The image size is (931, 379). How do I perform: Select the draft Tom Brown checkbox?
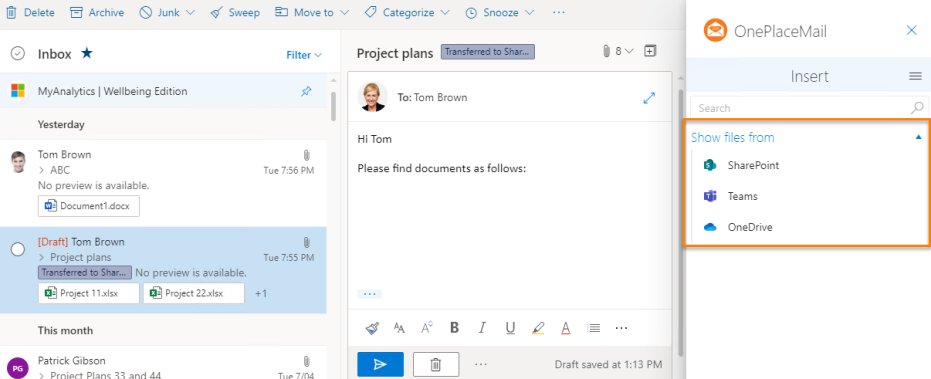point(18,249)
